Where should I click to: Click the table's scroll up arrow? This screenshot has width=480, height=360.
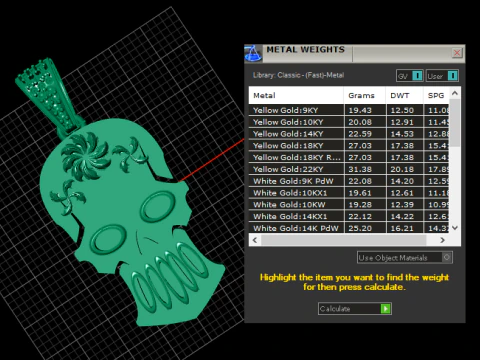(455, 93)
